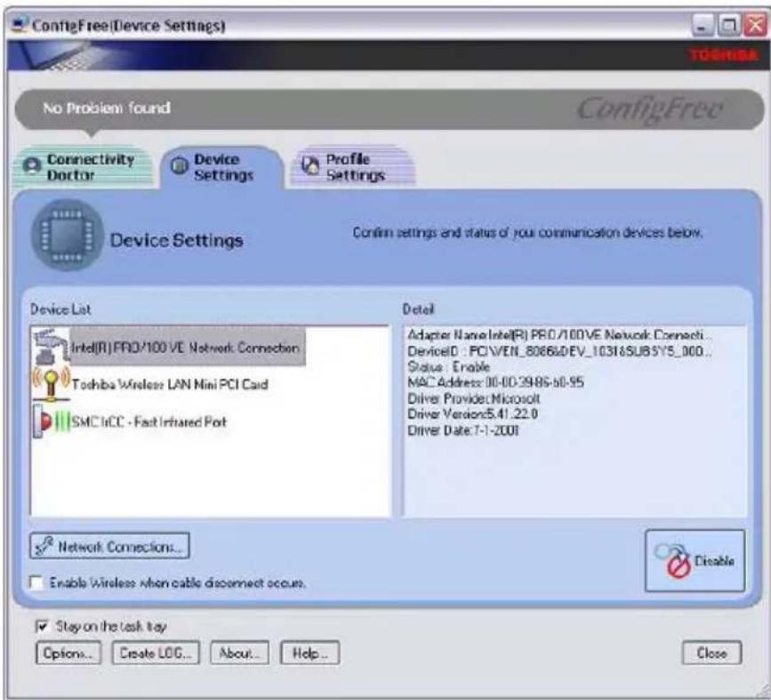
Task: Click the ConfigFree logo in the status bar
Action: point(650,109)
